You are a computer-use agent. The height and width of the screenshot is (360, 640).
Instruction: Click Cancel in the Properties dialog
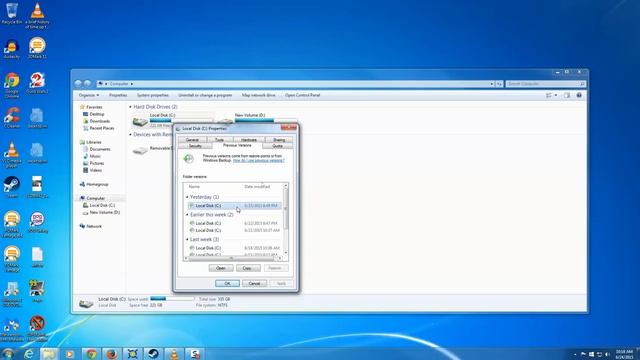coord(254,283)
